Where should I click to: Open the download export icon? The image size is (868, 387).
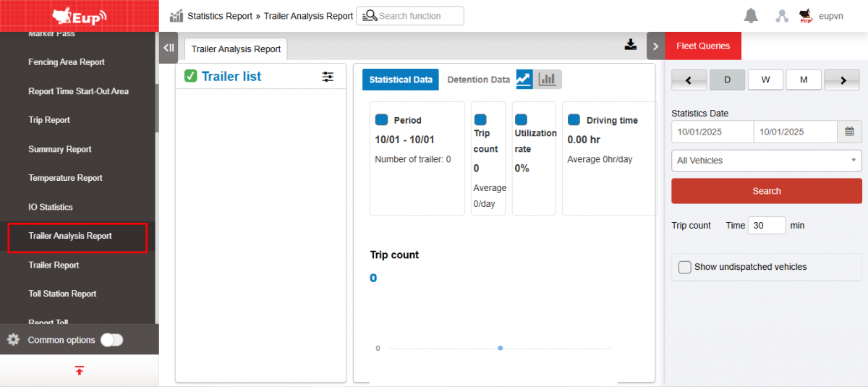point(631,45)
